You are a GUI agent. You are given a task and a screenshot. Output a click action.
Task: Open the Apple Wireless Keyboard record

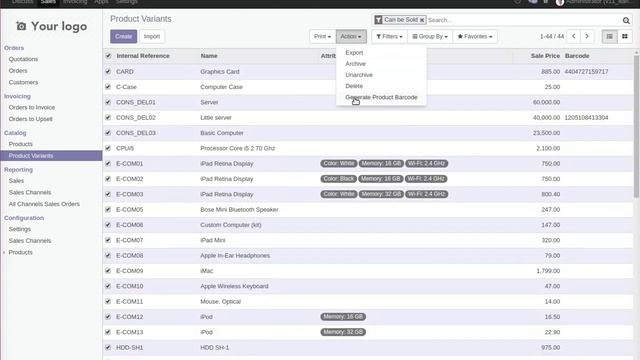(x=234, y=286)
